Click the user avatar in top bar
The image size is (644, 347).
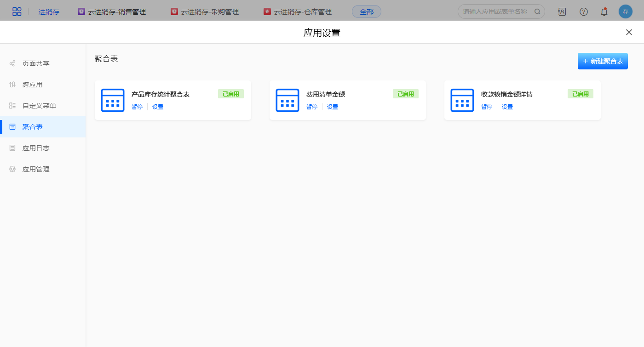(625, 11)
